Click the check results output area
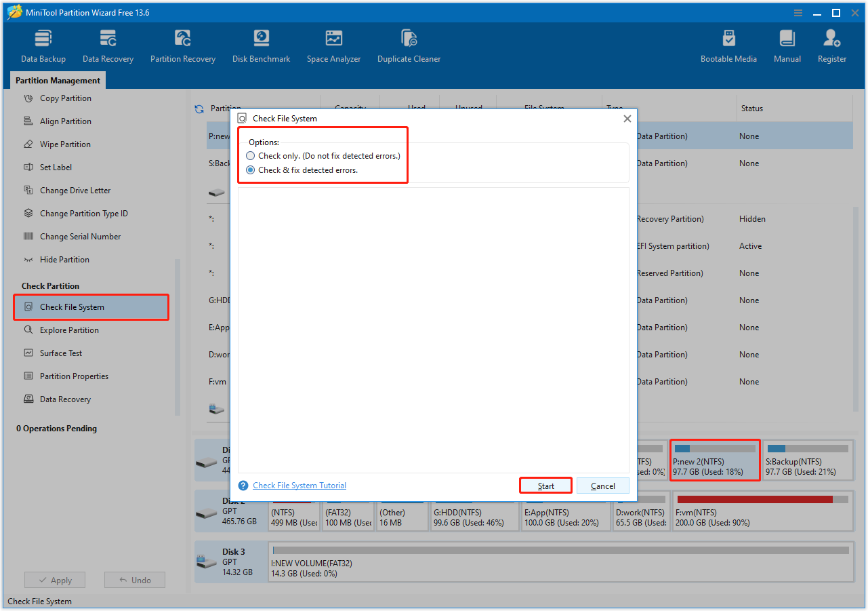The height and width of the screenshot is (611, 868). click(434, 330)
